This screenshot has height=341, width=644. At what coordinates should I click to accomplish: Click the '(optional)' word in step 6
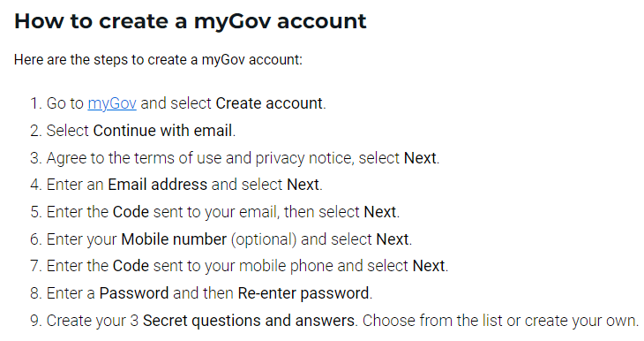click(x=264, y=239)
